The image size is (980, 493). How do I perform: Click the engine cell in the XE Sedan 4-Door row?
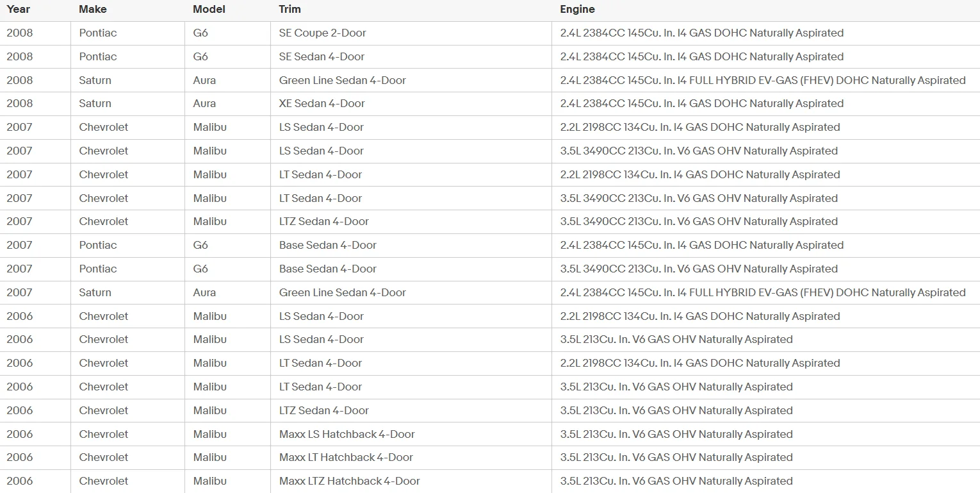[702, 103]
